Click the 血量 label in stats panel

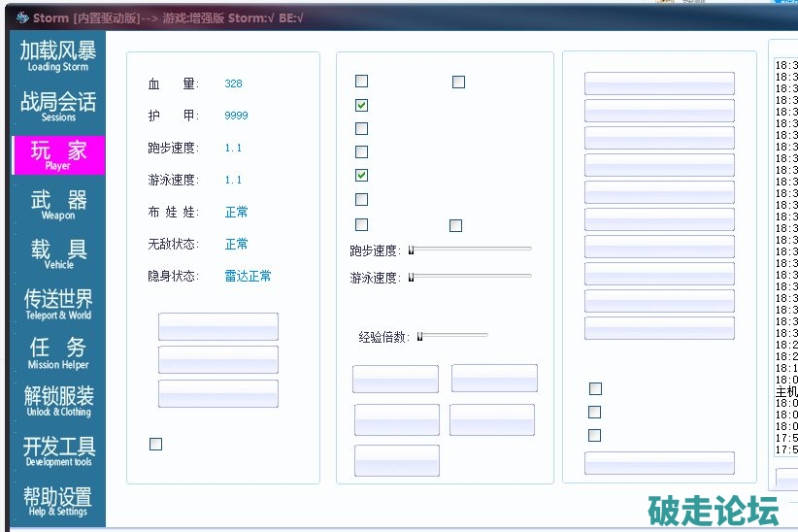[174, 83]
